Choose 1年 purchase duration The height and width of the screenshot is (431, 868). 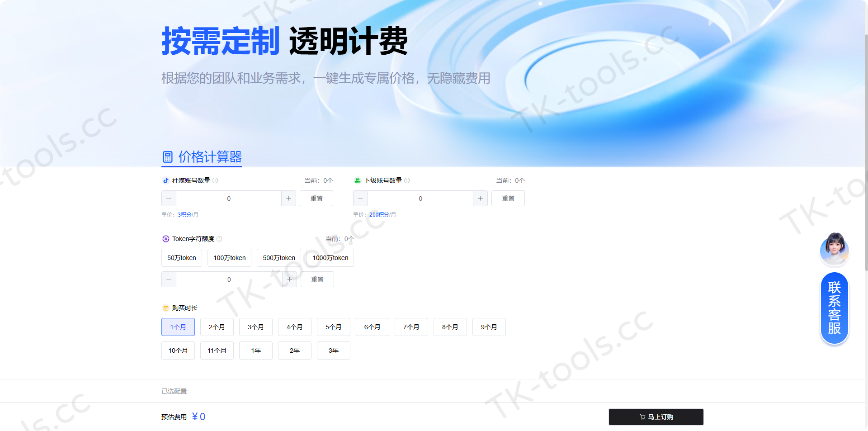click(x=256, y=350)
